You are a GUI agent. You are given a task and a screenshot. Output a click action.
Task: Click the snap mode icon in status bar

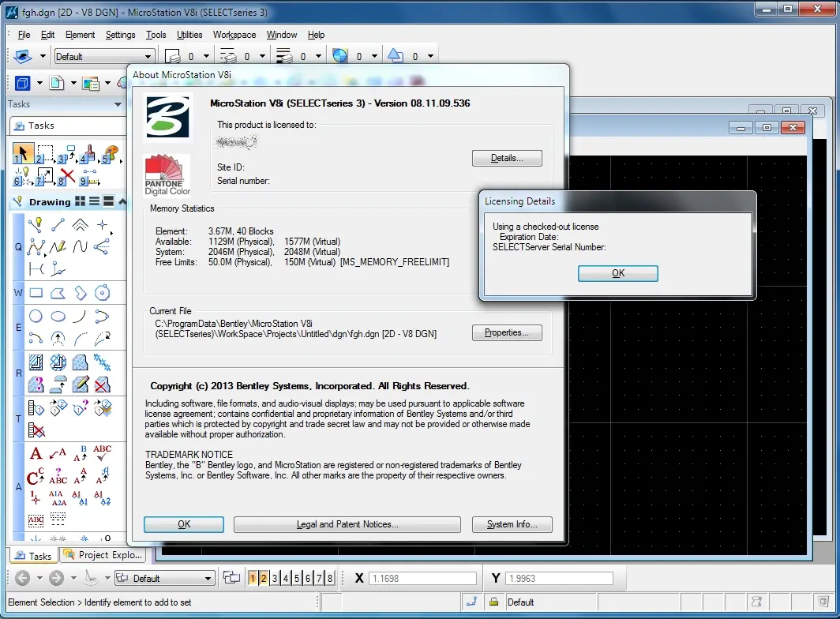tap(471, 602)
